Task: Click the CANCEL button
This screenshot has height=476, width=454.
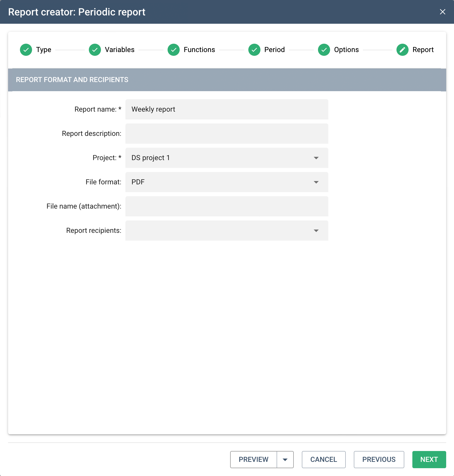Action: pyautogui.click(x=324, y=460)
